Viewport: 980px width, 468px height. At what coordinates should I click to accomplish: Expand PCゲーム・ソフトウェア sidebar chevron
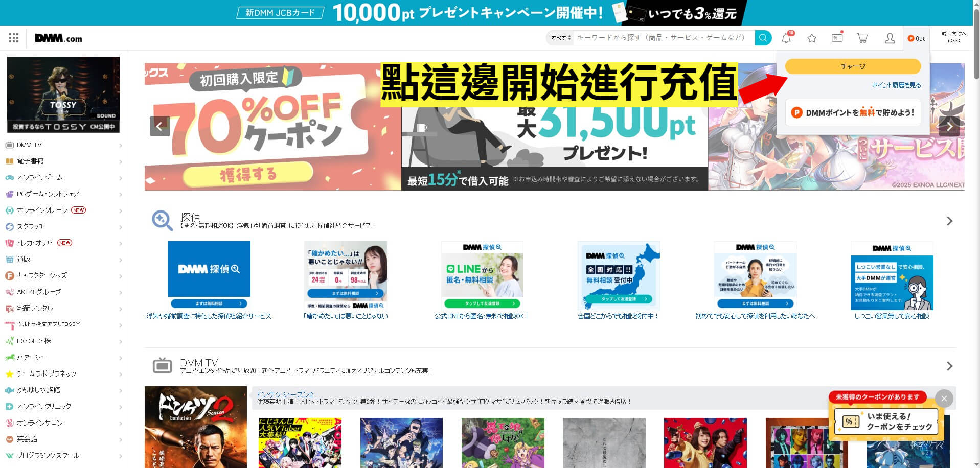click(121, 195)
